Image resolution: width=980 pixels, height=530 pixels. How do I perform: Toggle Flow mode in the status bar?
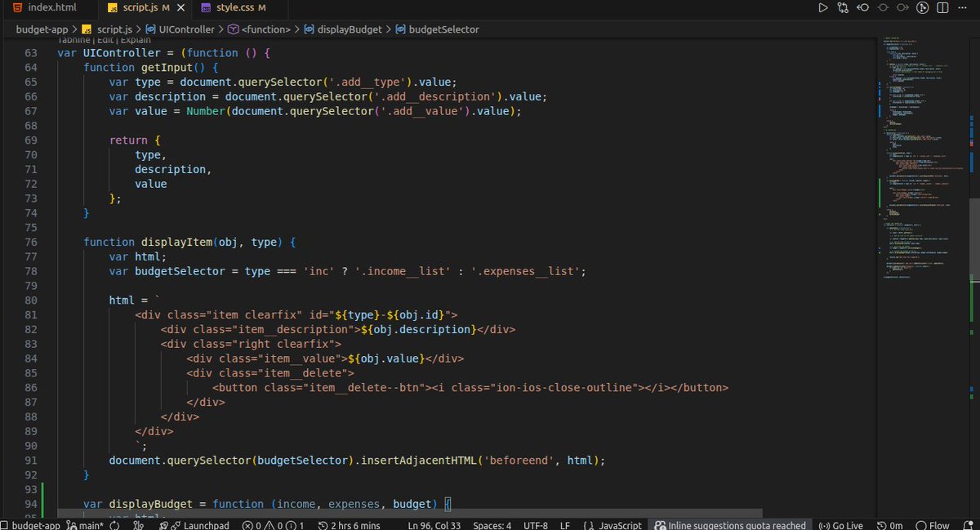[933, 524]
